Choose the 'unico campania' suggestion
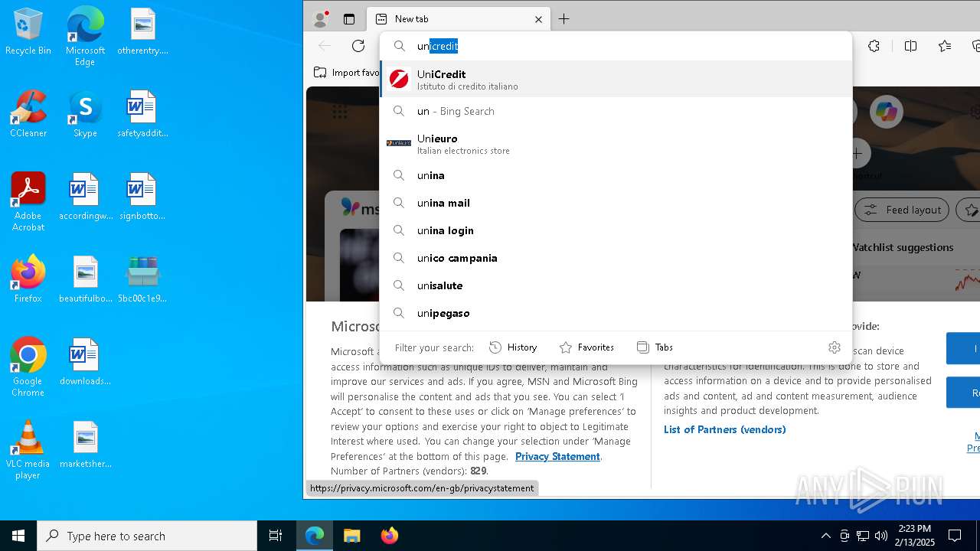This screenshot has width=980, height=551. [616, 259]
